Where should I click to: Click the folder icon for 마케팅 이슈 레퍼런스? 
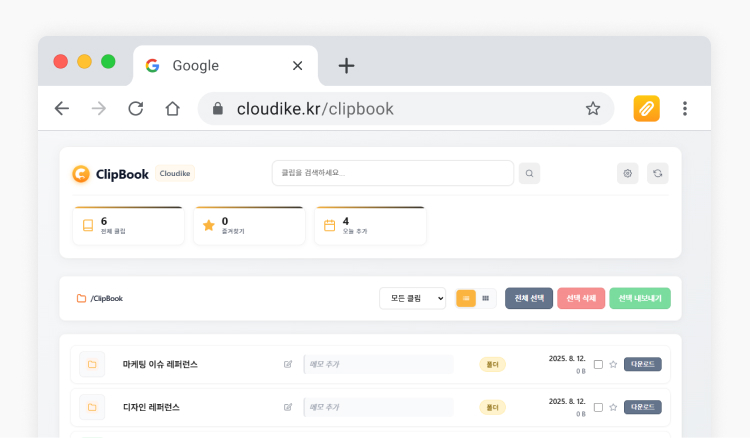point(92,364)
